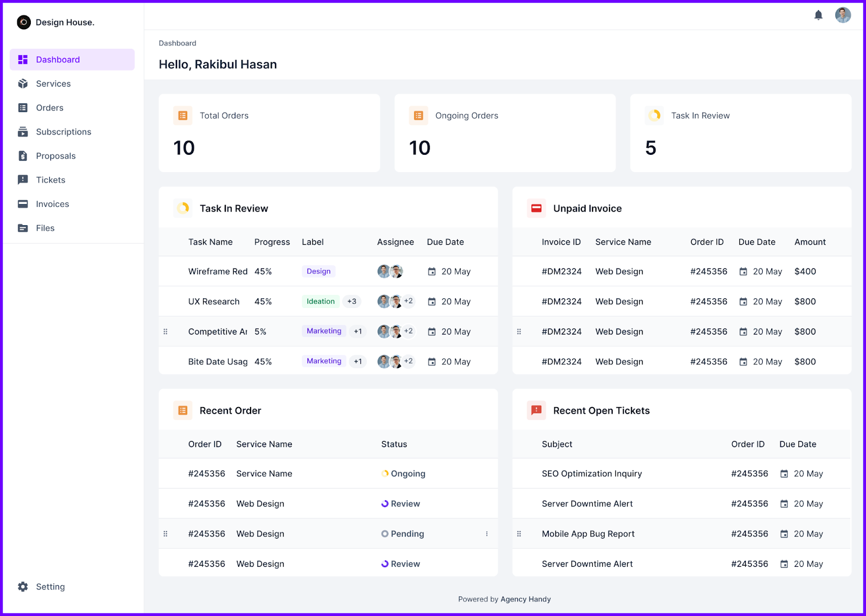This screenshot has width=866, height=616.
Task: Click the yellow Task In Review panel icon
Action: pos(182,208)
